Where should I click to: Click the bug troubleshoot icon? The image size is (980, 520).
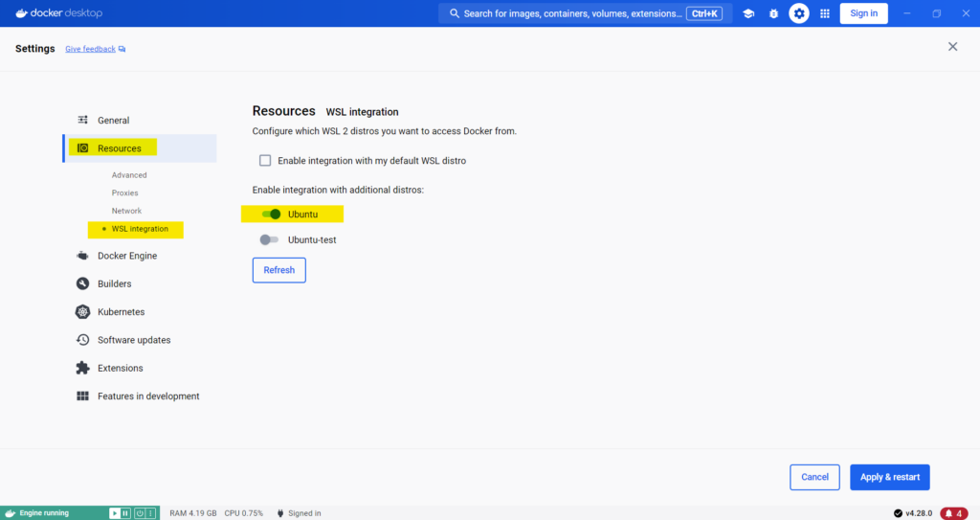[773, 13]
